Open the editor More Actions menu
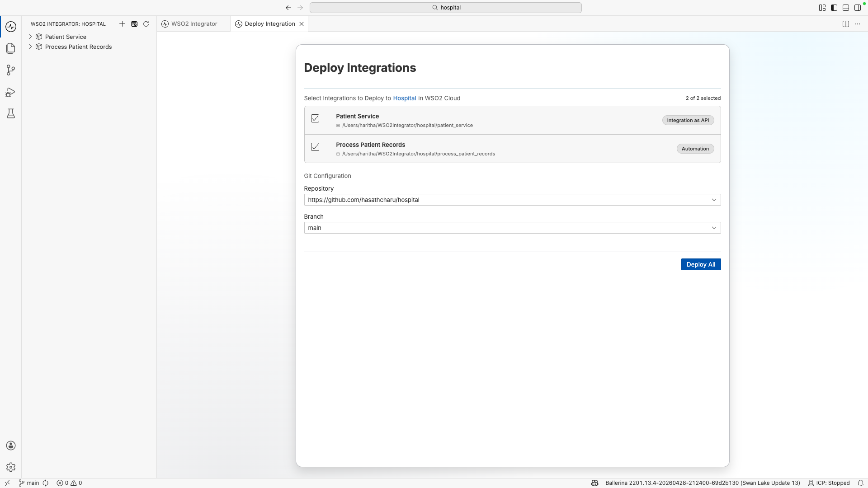The height and width of the screenshot is (488, 868). [858, 24]
